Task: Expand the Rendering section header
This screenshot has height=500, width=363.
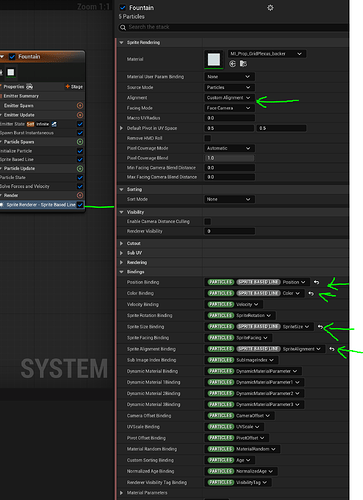Action: pos(121,263)
